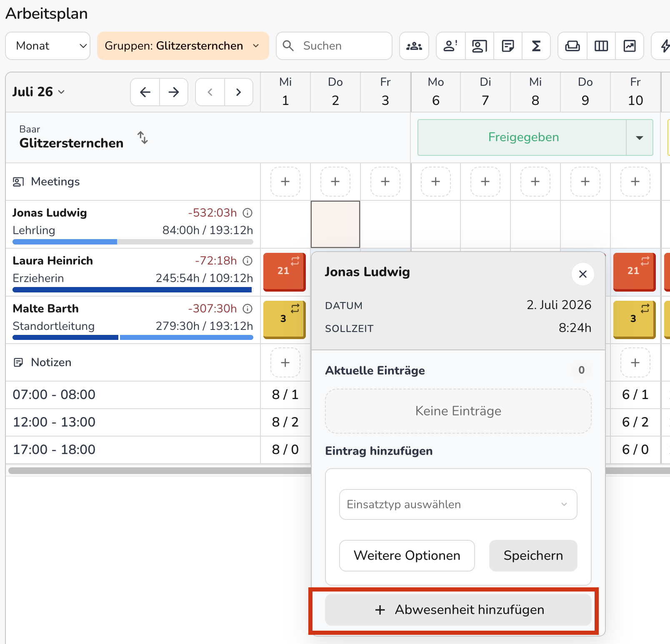Select Jonas Ludwig's highlighted Do 2 cell
Screen dimensions: 670x644
(335, 225)
